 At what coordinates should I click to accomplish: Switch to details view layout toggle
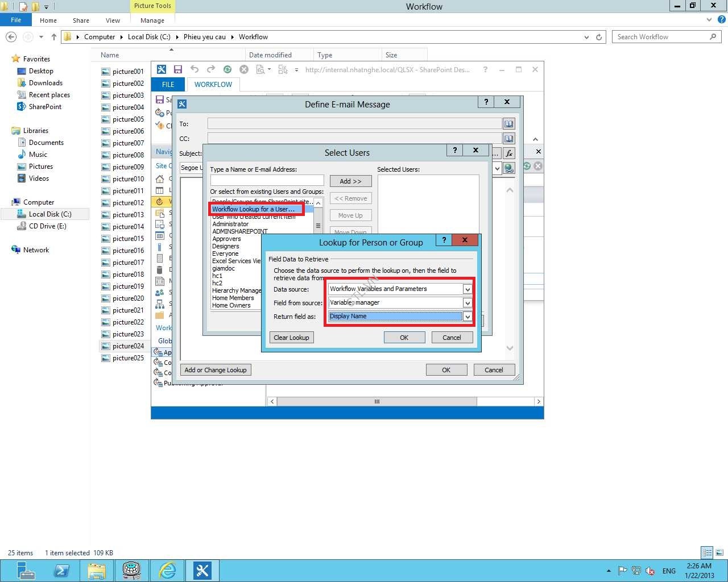[707, 552]
